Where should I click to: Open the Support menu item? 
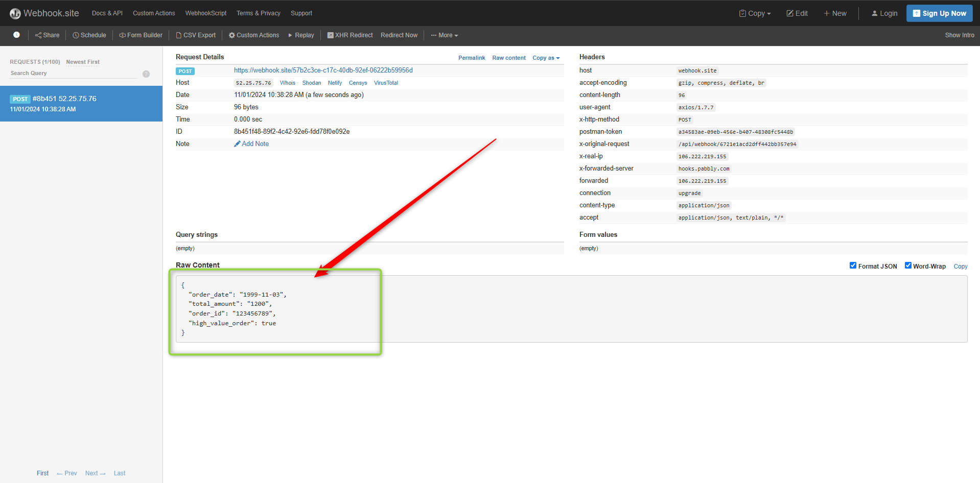tap(301, 13)
